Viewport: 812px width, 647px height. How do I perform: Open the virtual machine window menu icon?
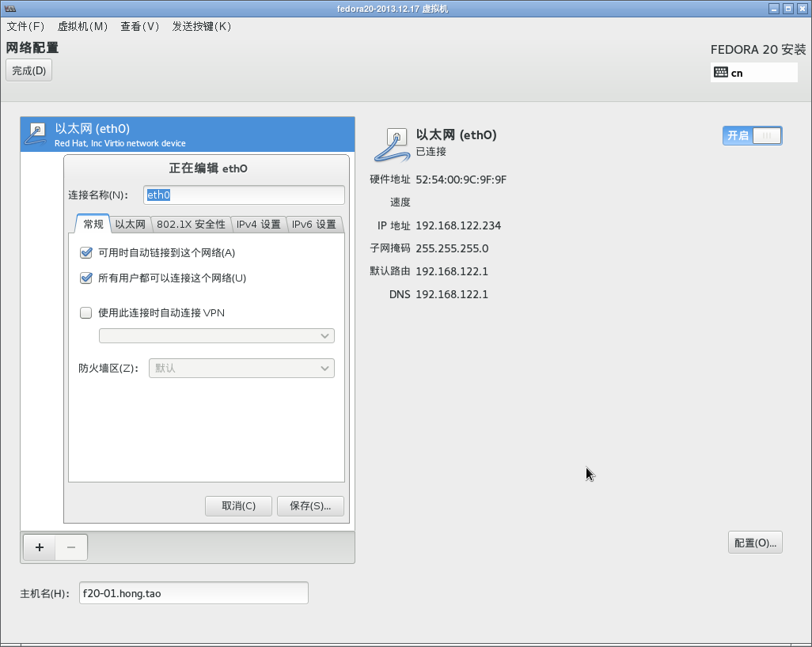click(9, 9)
